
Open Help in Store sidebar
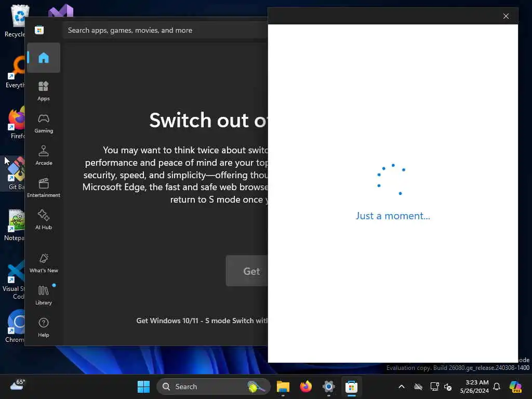click(44, 327)
